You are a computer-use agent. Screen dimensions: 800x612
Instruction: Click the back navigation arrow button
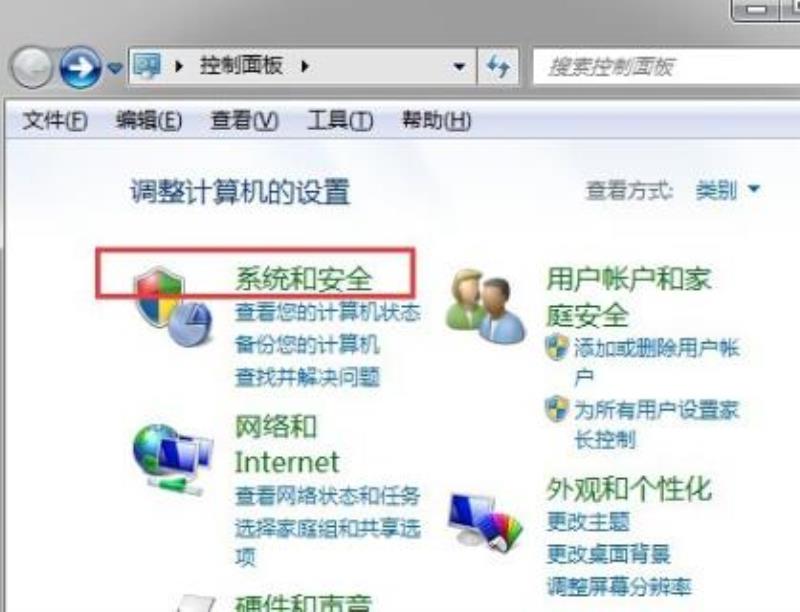[32, 67]
